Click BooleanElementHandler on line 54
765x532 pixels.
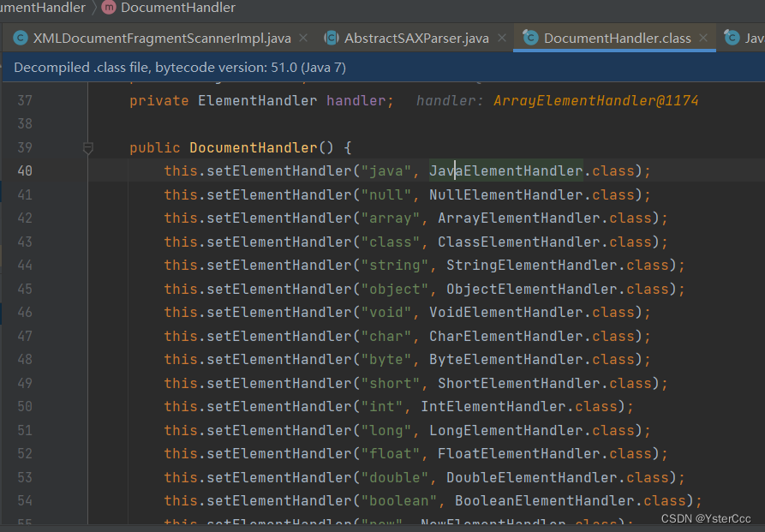[545, 501]
